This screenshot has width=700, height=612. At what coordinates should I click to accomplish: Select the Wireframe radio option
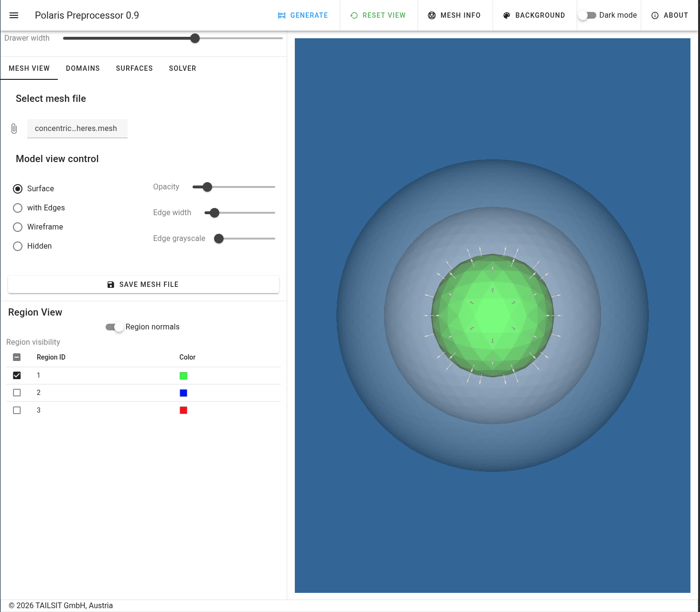pyautogui.click(x=18, y=227)
